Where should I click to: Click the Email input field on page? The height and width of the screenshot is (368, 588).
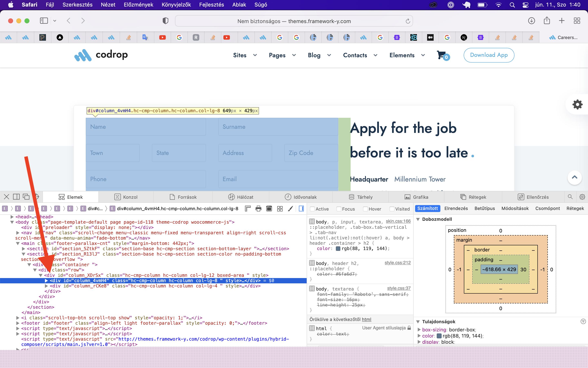pyautogui.click(x=278, y=179)
